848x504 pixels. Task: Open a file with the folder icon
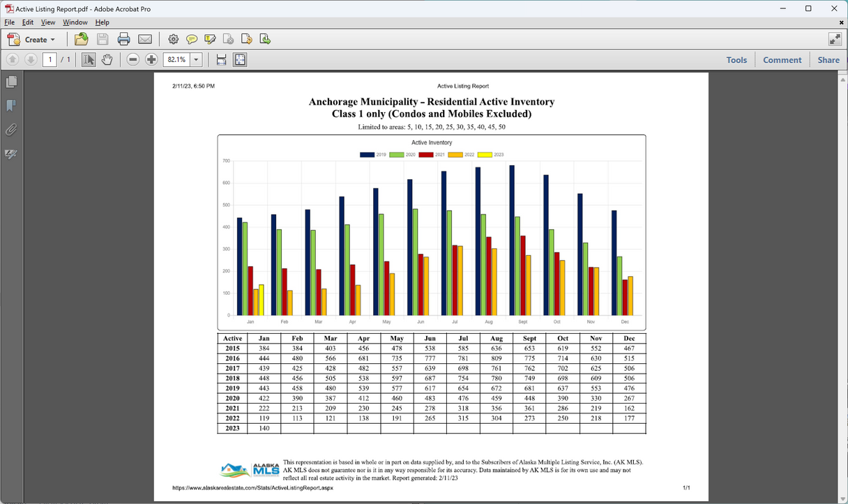[x=82, y=39]
